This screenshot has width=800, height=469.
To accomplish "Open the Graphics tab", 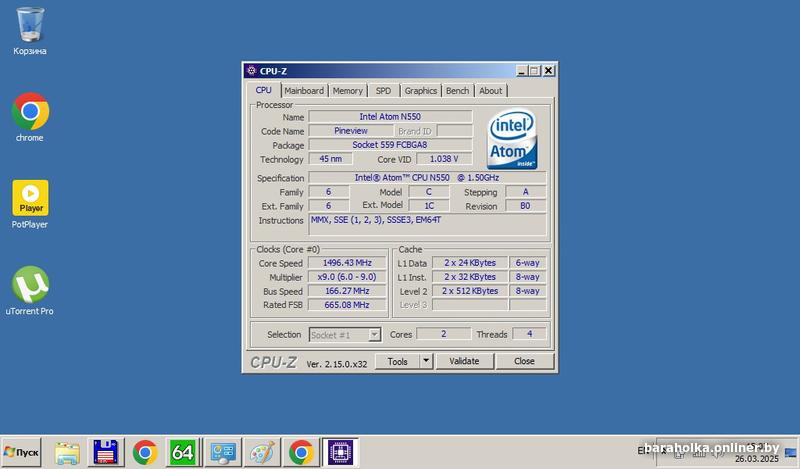I will 420,90.
